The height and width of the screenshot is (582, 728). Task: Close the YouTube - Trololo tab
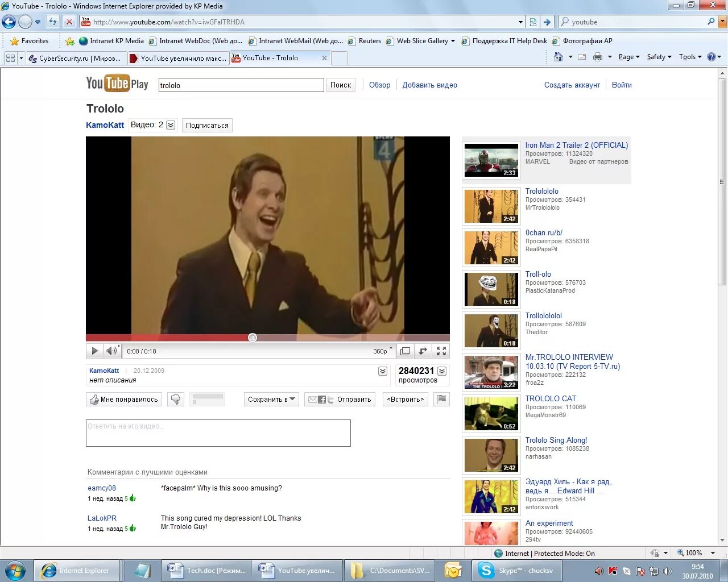pyautogui.click(x=324, y=58)
